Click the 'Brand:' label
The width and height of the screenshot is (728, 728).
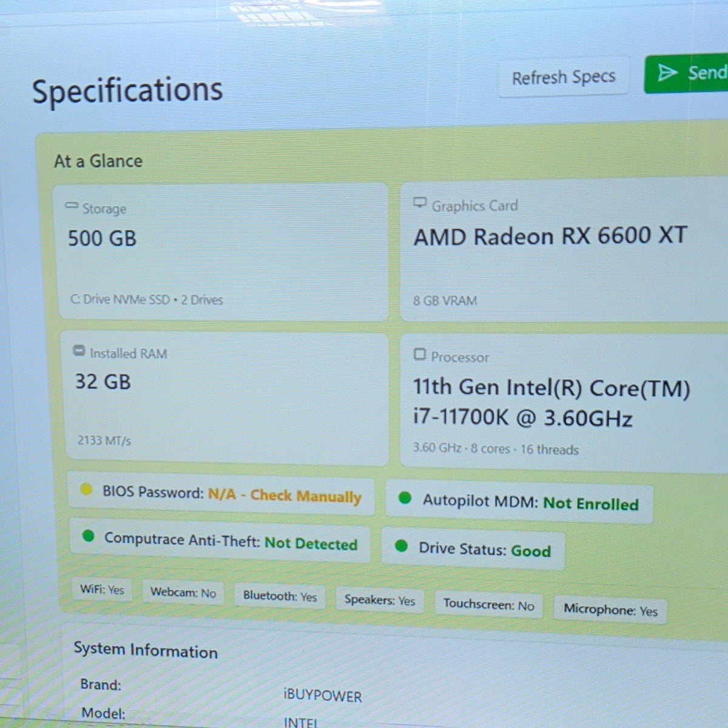[x=101, y=684]
